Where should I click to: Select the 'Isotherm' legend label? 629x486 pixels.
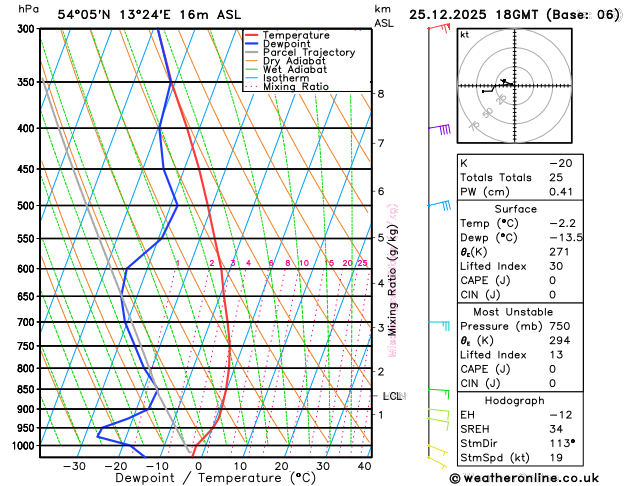tap(286, 78)
